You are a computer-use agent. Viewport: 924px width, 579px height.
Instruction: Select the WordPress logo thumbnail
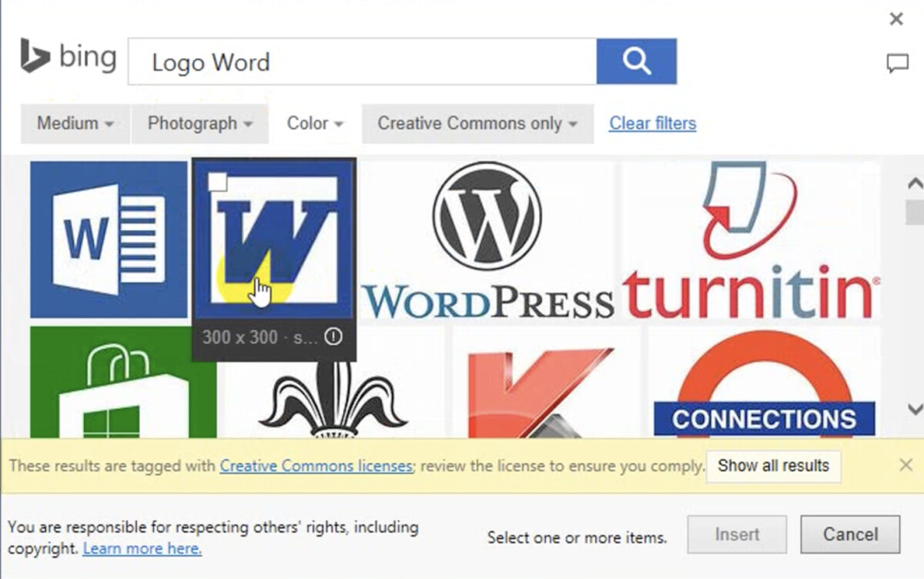tap(487, 239)
